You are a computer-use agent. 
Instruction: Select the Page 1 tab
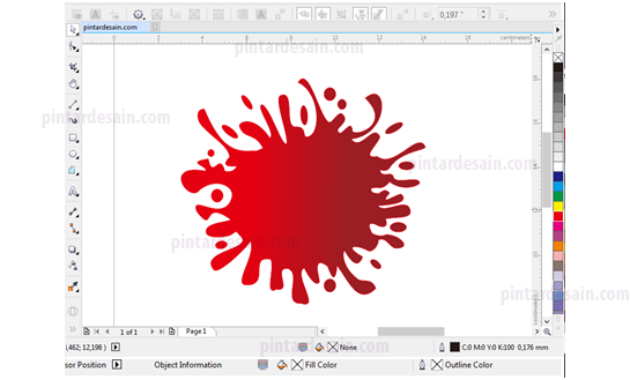pos(196,331)
